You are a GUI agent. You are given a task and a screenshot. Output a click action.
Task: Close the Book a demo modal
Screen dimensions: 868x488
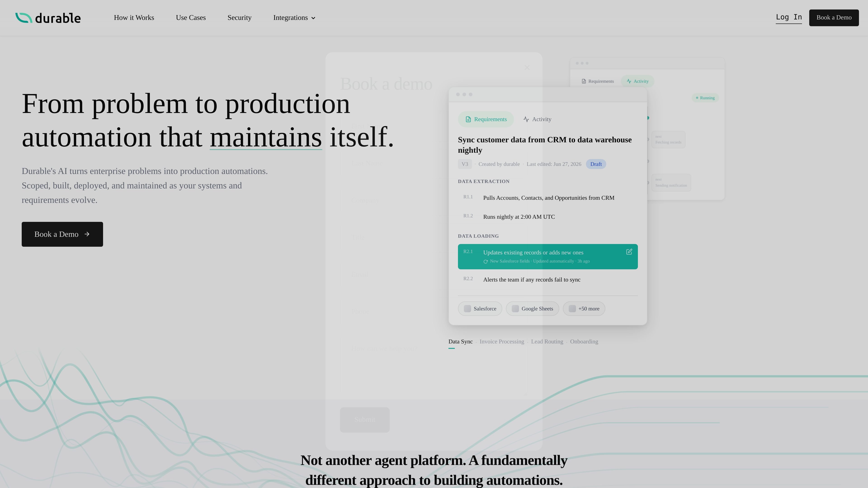click(x=527, y=68)
